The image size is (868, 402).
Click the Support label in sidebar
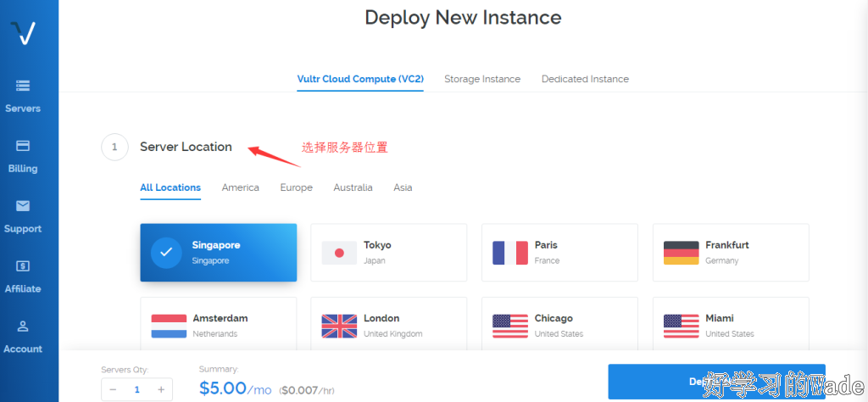23,229
